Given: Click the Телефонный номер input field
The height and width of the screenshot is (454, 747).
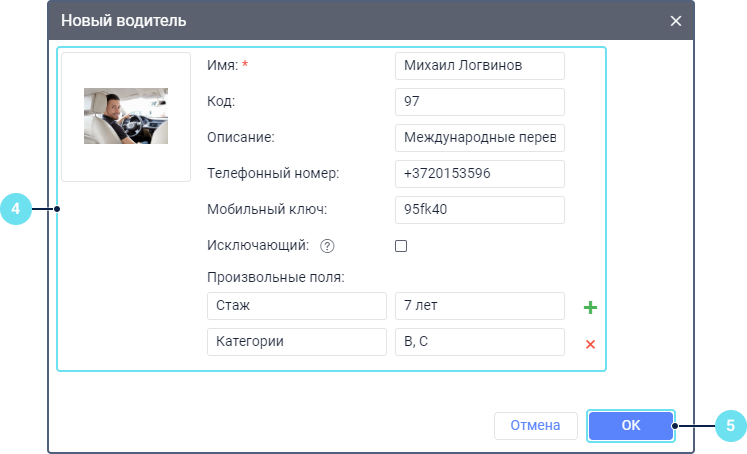Looking at the screenshot, I should (480, 173).
